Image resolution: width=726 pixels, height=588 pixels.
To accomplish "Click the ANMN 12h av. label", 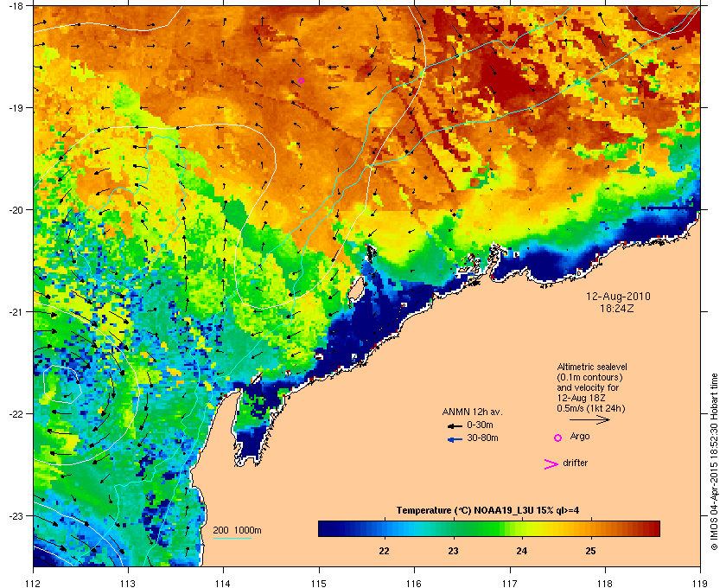I will pyautogui.click(x=472, y=412).
